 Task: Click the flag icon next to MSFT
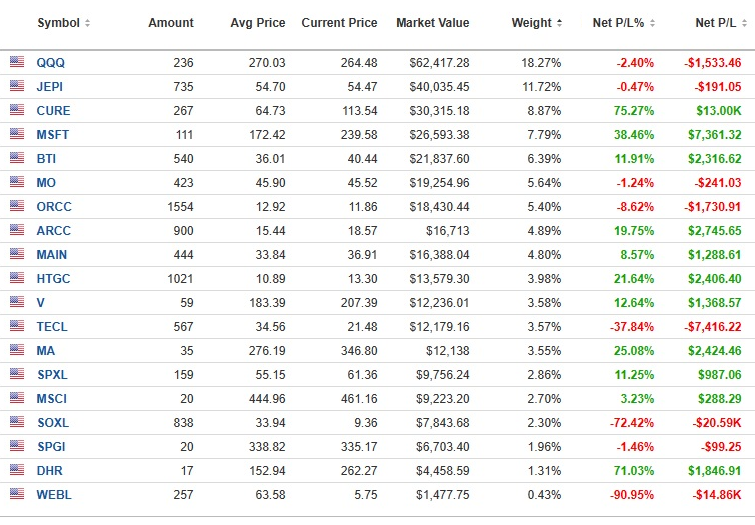(16, 134)
